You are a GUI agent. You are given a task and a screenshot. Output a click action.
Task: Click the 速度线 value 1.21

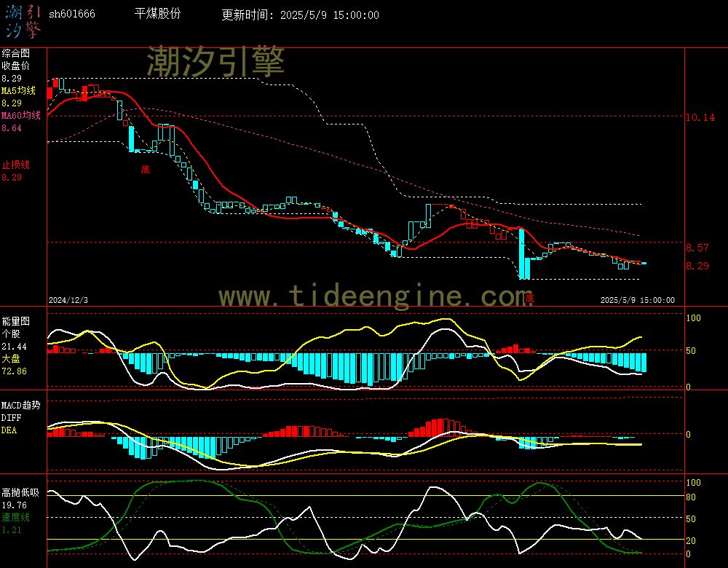12,530
